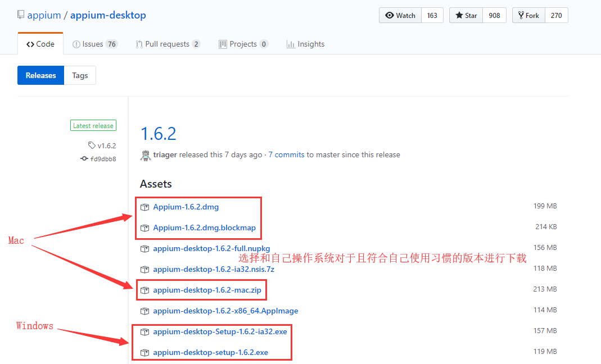Click the 76 issues counter badge
601x364 pixels.
pyautogui.click(x=111, y=44)
